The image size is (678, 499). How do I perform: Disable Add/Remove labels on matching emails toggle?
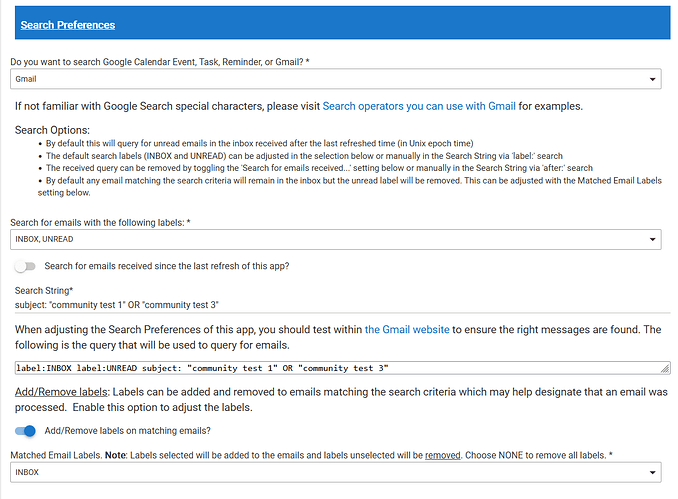click(x=25, y=431)
